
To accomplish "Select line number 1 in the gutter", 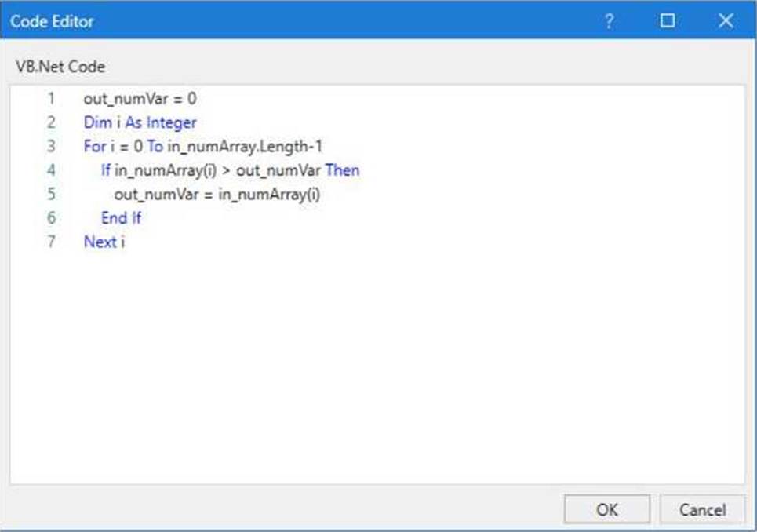I will (x=51, y=99).
